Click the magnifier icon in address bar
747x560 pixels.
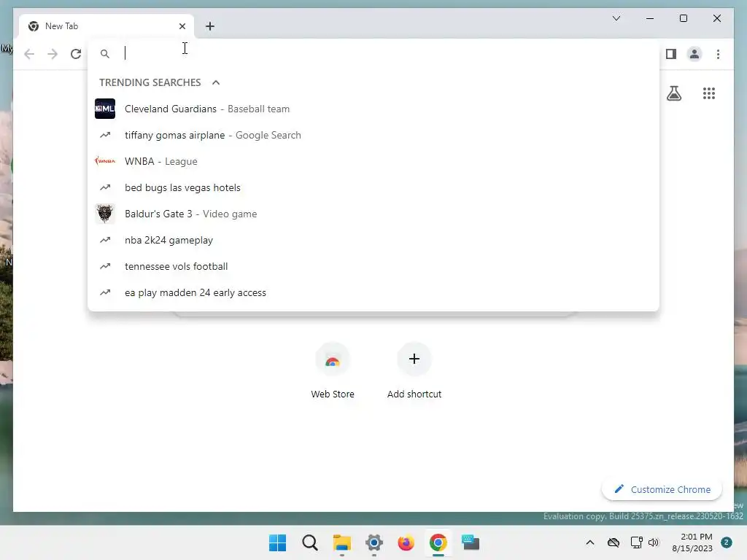coord(105,54)
